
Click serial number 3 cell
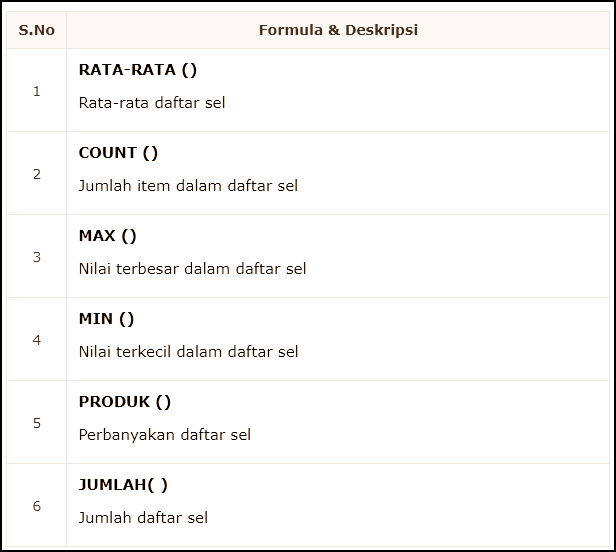point(37,257)
